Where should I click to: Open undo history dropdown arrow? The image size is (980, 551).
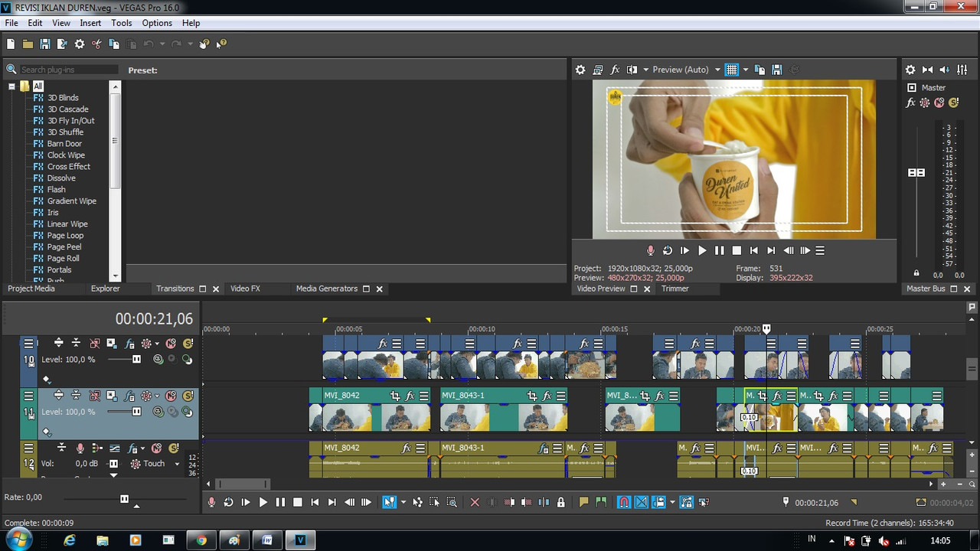coord(162,44)
